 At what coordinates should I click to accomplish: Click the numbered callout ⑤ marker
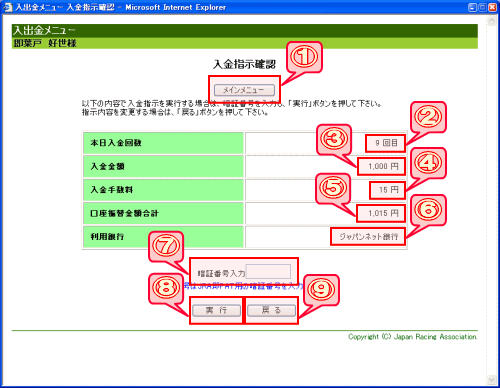click(x=333, y=188)
